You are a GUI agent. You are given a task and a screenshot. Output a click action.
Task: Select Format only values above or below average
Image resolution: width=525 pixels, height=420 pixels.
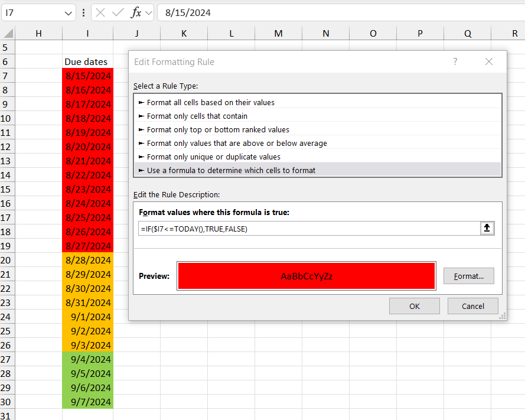click(318, 144)
